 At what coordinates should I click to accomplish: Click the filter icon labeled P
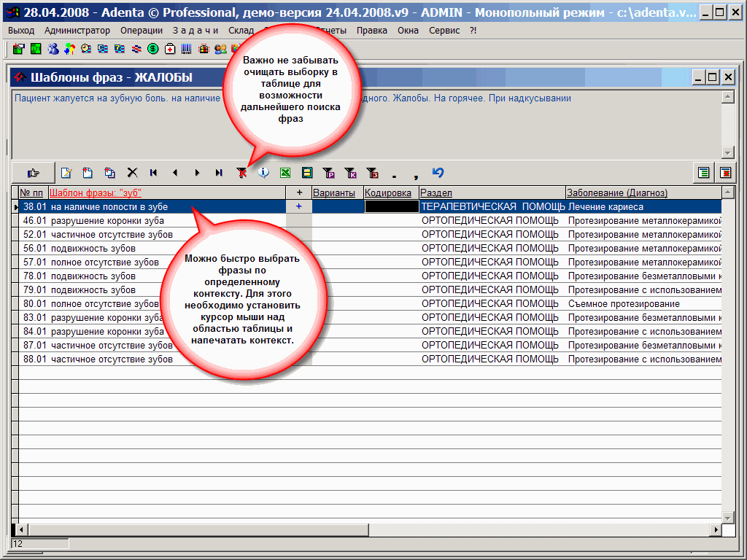[329, 173]
